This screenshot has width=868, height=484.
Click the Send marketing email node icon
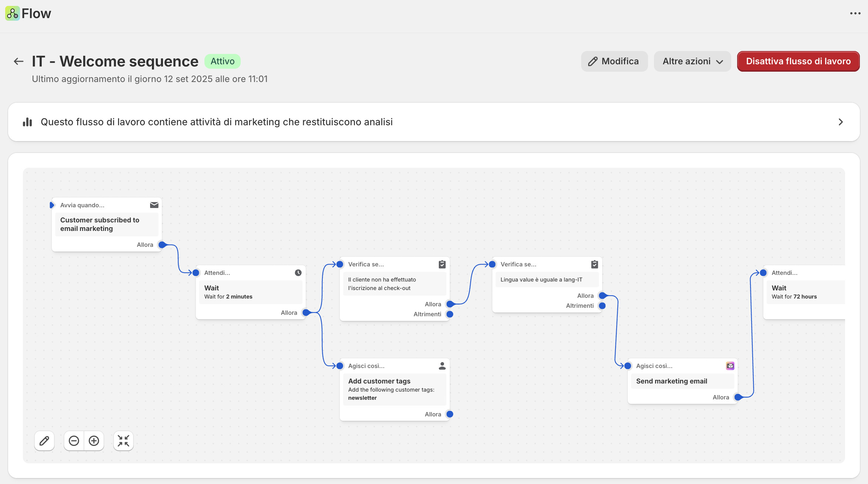730,366
